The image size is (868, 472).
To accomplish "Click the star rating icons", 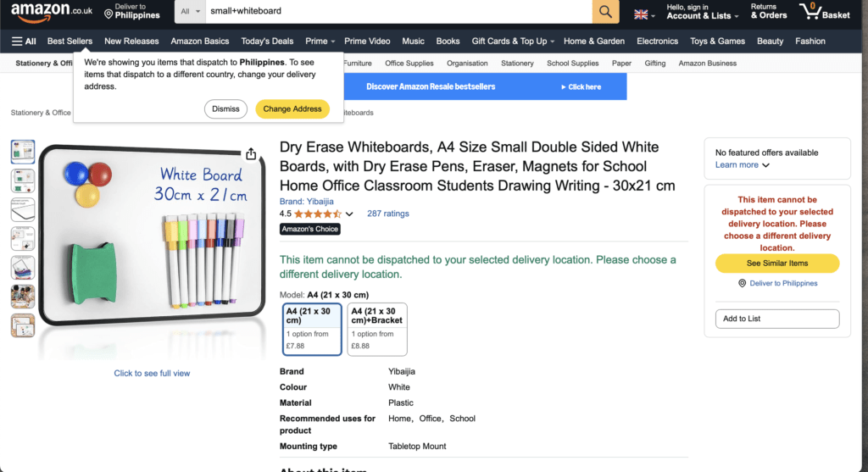I will coord(318,214).
